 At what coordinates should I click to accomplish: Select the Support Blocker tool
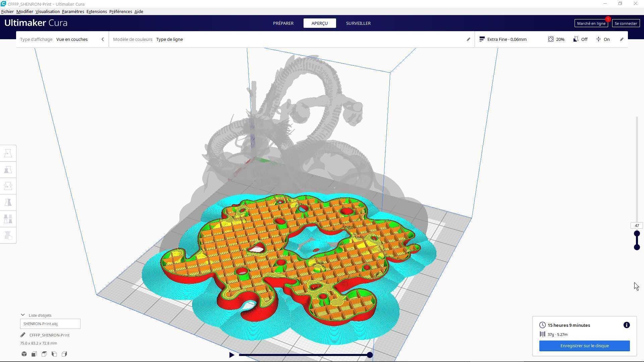[x=8, y=235]
